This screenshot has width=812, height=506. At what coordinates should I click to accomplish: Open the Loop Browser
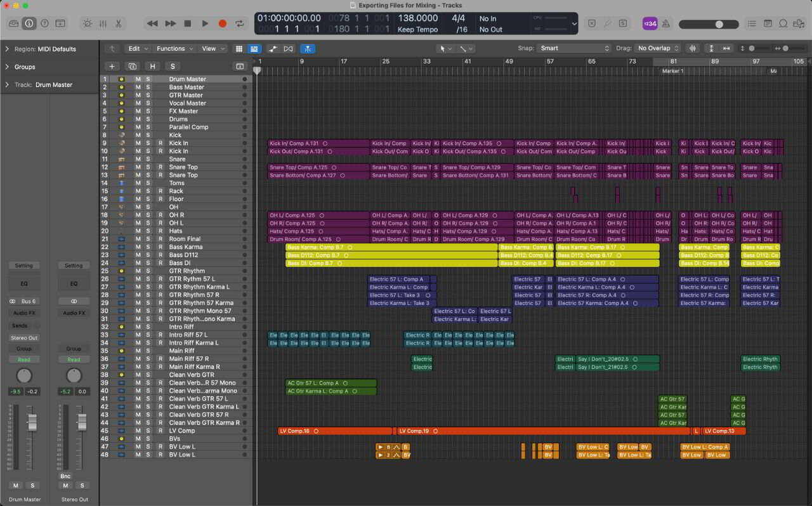782,23
